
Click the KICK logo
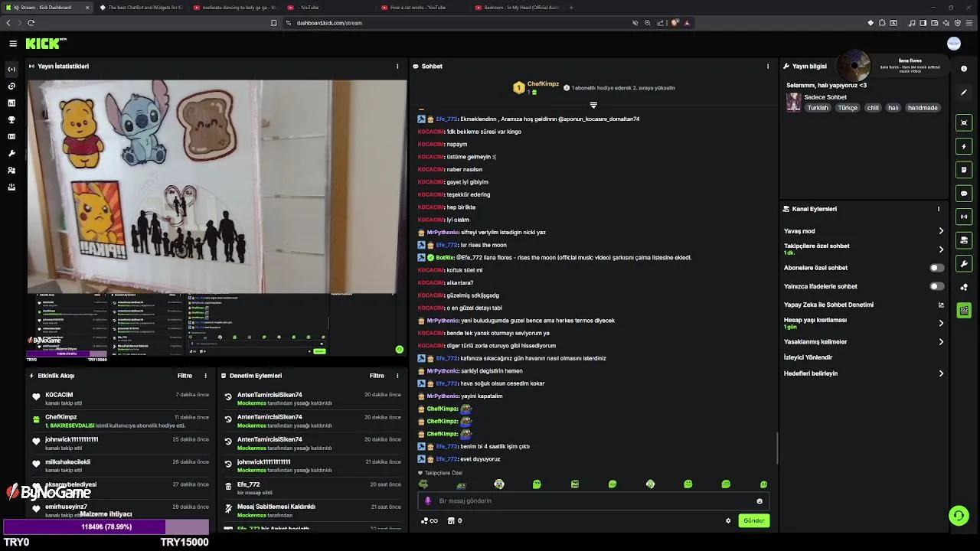coord(46,44)
